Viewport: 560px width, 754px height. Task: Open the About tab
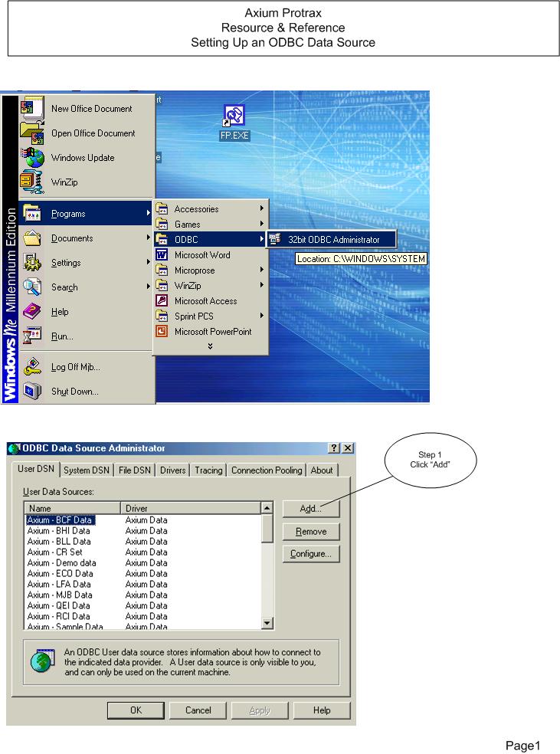coord(322,470)
